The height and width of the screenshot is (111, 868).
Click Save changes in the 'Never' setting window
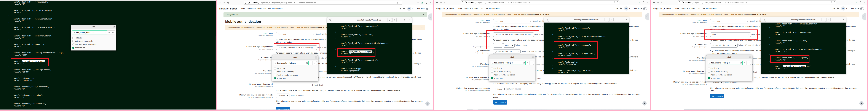click(x=717, y=96)
